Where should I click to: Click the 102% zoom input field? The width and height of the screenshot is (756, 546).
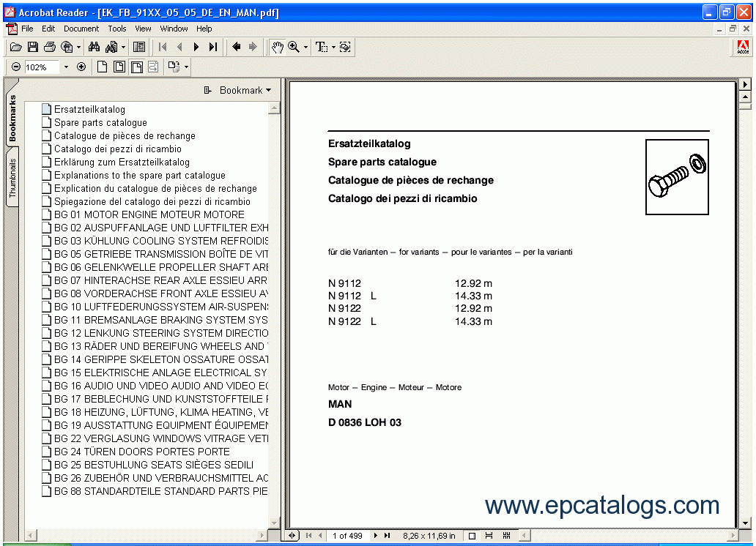pyautogui.click(x=42, y=67)
